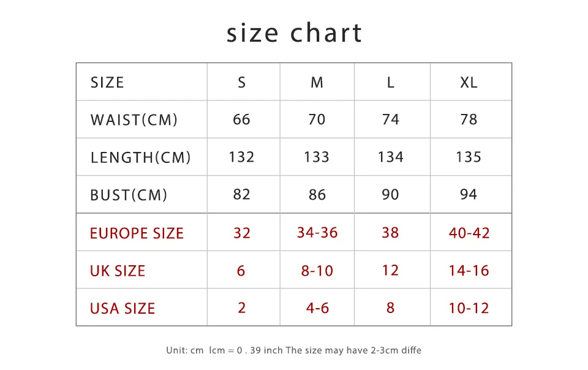Click USA size 4-6 cell
Viewport: 588px width, 370px height.
pos(317,308)
